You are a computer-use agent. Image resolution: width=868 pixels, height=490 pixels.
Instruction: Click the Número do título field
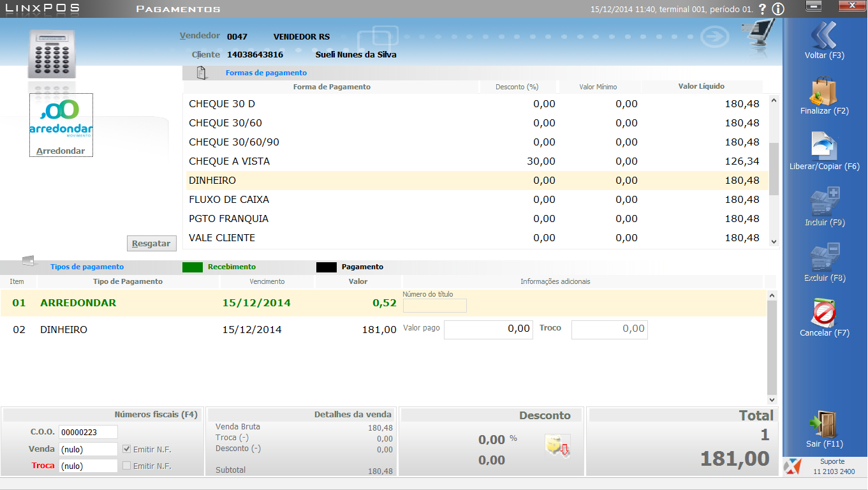tap(435, 306)
